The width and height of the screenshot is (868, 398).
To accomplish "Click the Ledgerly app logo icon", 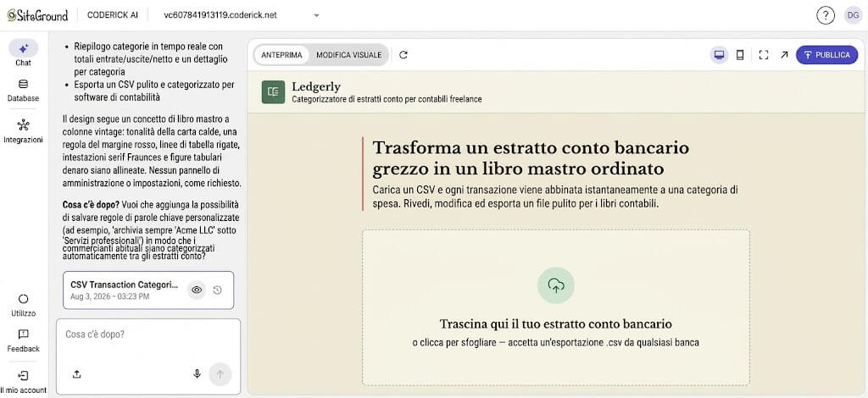I will click(x=274, y=92).
